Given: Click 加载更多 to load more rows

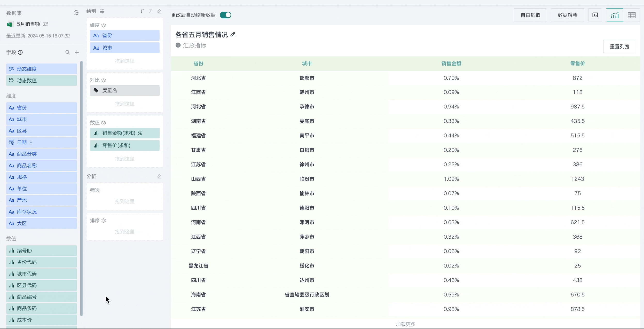Looking at the screenshot, I should [405, 324].
